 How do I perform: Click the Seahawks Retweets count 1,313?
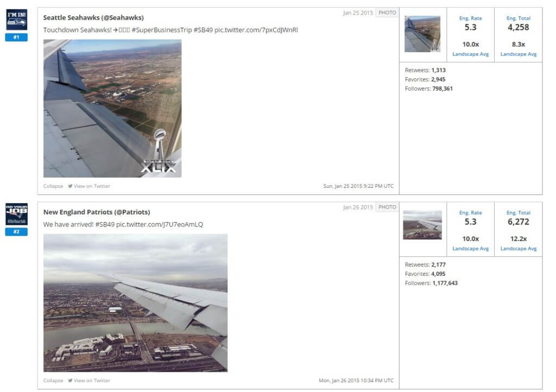439,70
